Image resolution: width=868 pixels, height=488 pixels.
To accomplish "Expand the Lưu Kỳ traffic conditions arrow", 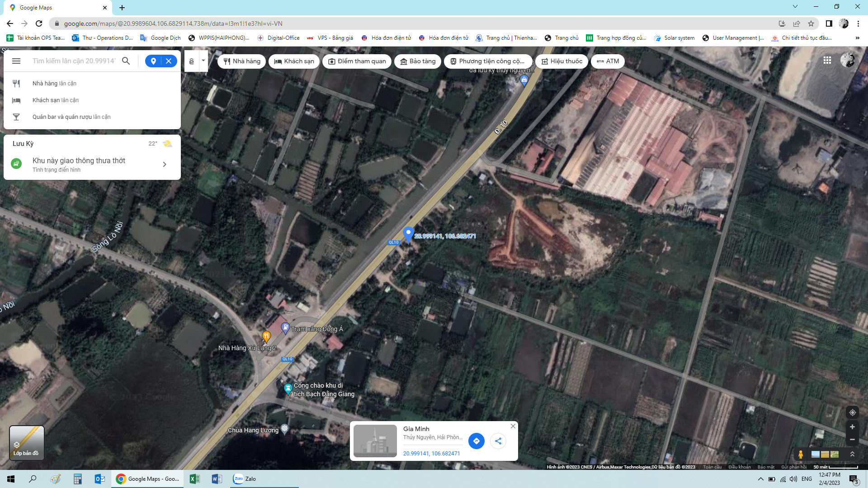I will [165, 164].
